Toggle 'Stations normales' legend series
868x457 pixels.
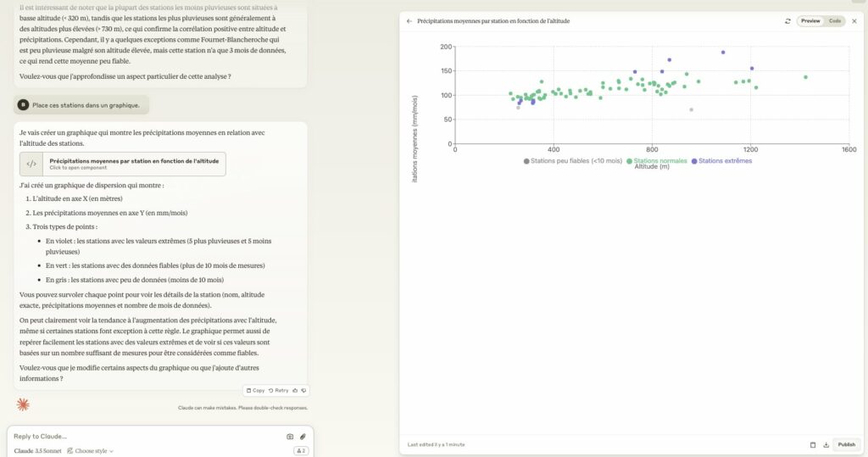[x=657, y=160]
